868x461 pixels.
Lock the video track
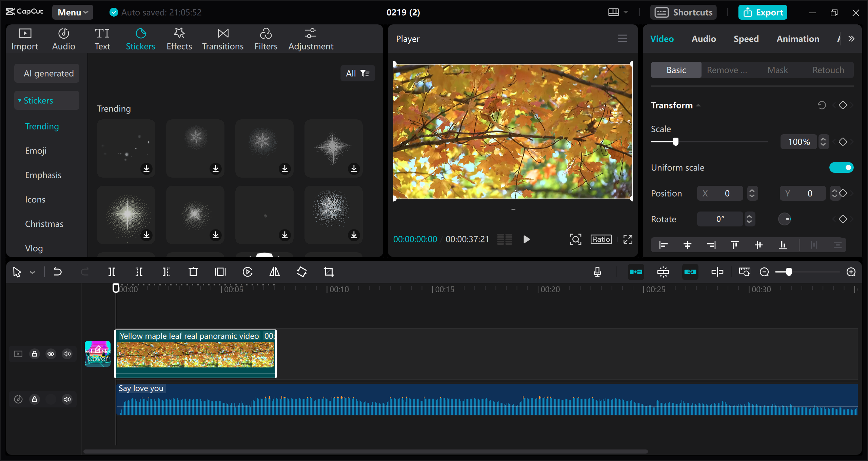tap(35, 354)
